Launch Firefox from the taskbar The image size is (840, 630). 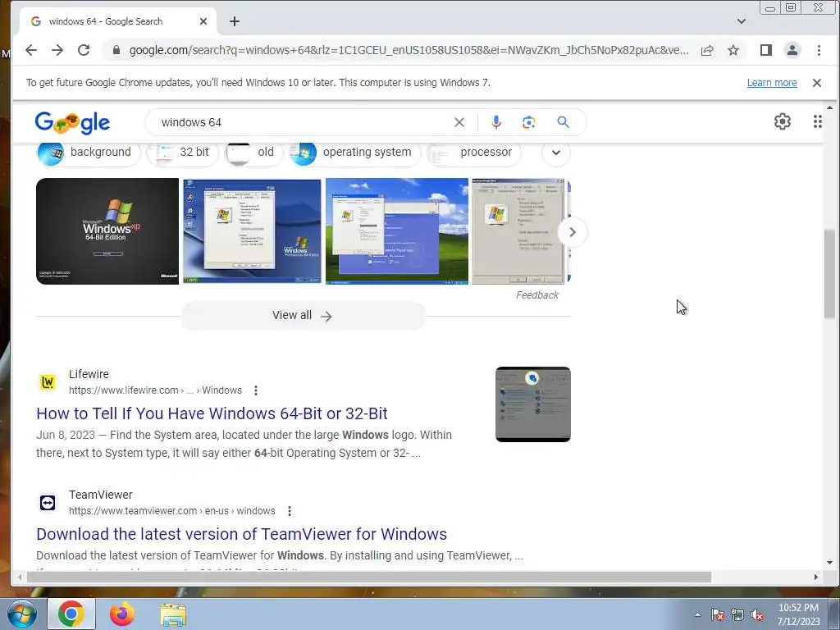click(122, 614)
